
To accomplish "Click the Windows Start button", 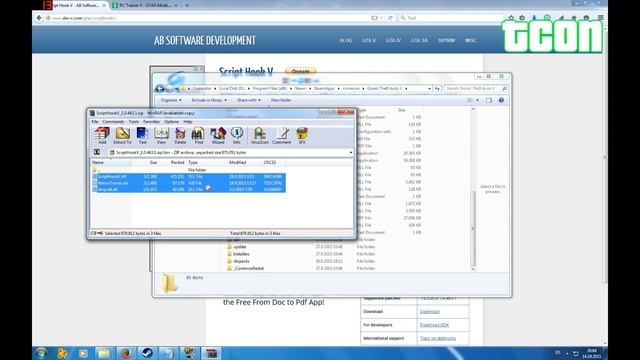I will coord(41,353).
